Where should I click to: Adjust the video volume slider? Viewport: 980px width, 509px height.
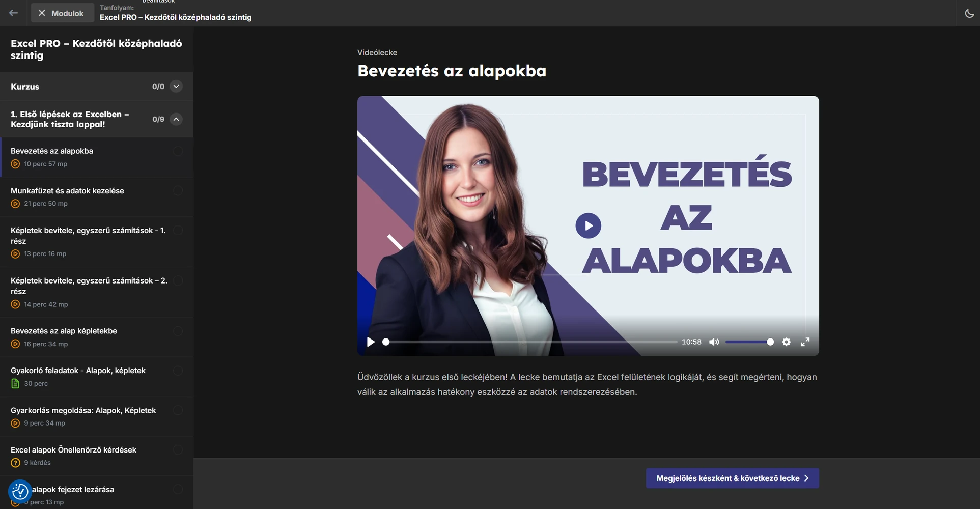coord(749,342)
